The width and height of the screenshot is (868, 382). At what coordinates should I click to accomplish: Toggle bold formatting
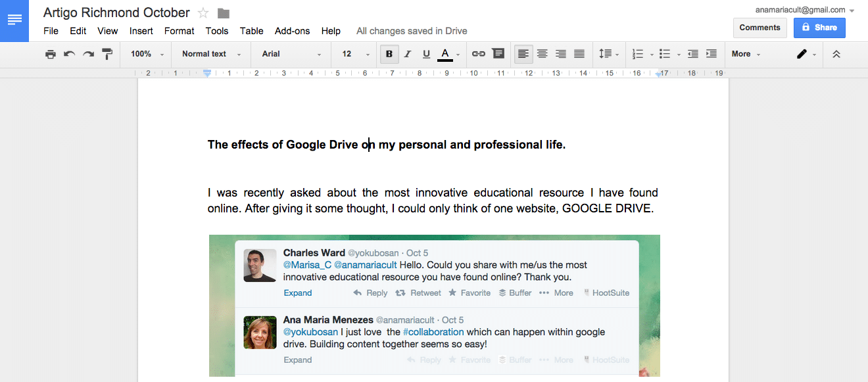(x=389, y=54)
